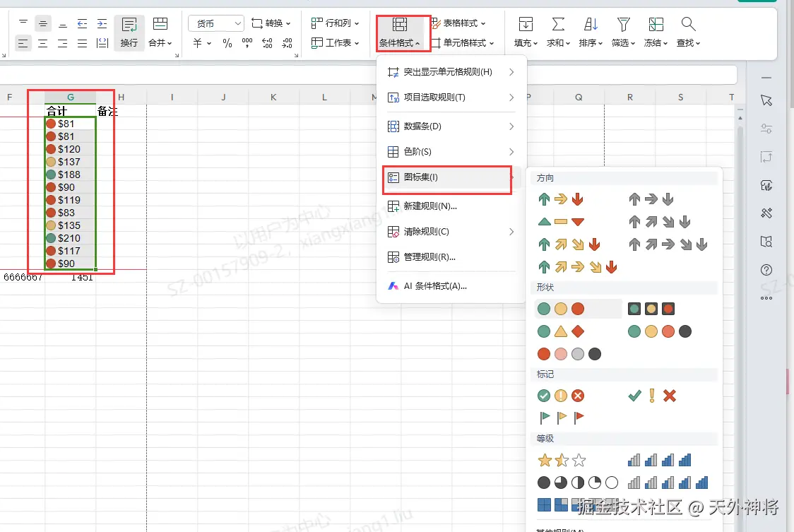Open 数据条(D) data bars submenu
The image size is (794, 532).
(451, 126)
